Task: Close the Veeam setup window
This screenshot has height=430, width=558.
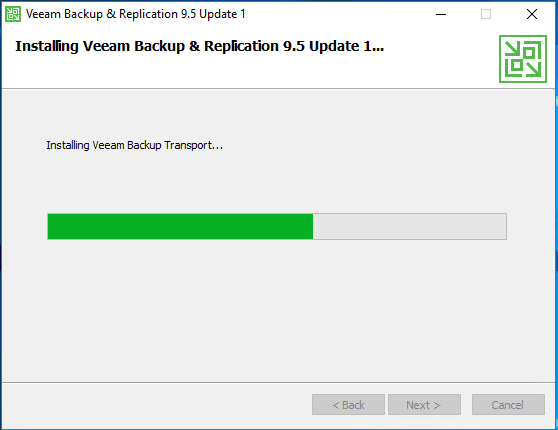Action: pyautogui.click(x=532, y=14)
